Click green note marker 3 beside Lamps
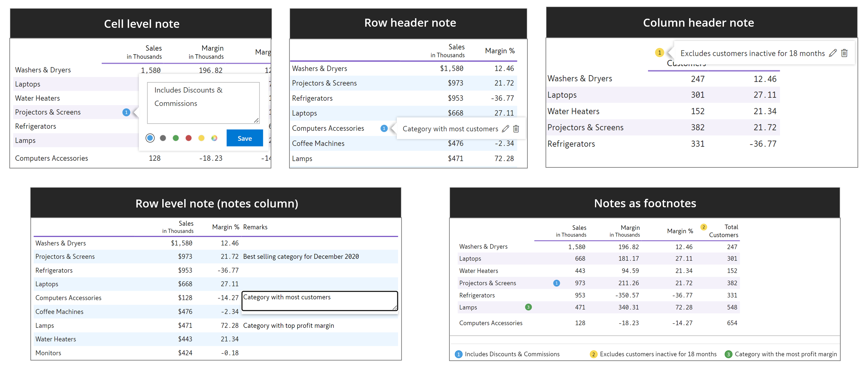 tap(528, 307)
